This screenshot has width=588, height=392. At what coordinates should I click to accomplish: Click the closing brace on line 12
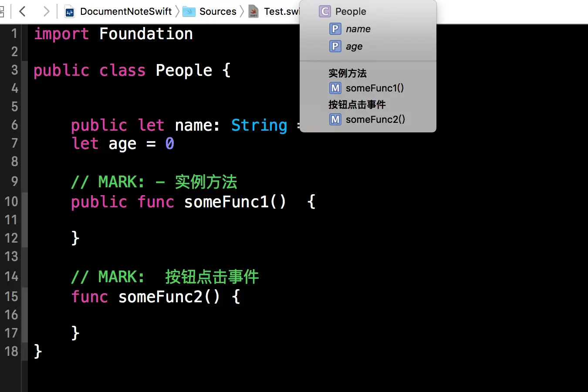pos(75,238)
